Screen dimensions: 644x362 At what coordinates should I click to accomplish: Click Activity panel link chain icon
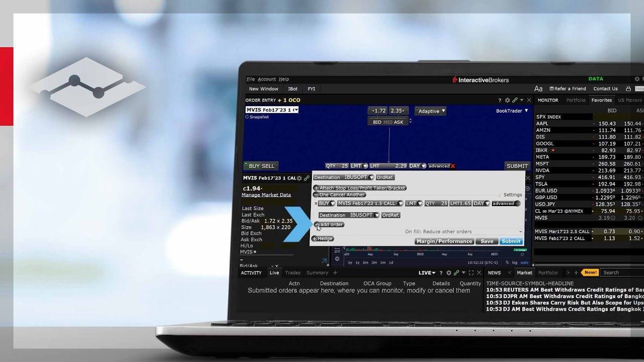coord(456,273)
